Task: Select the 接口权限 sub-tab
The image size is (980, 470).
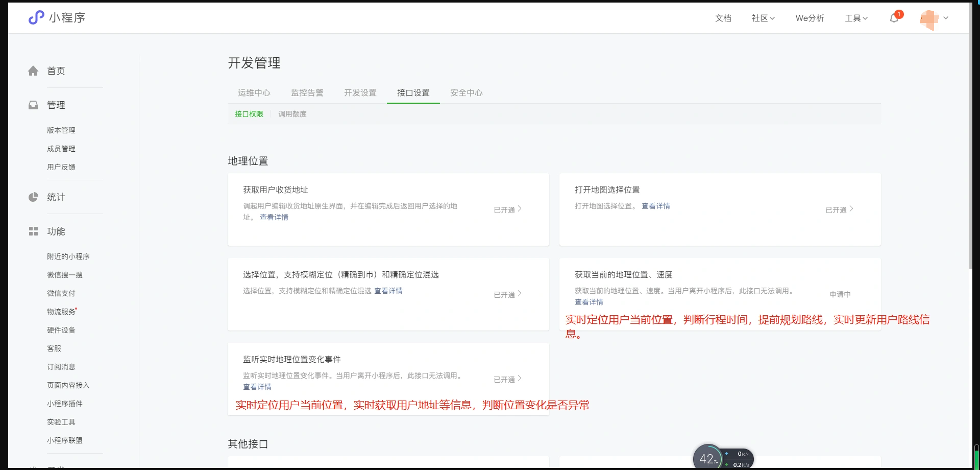Action: click(249, 114)
